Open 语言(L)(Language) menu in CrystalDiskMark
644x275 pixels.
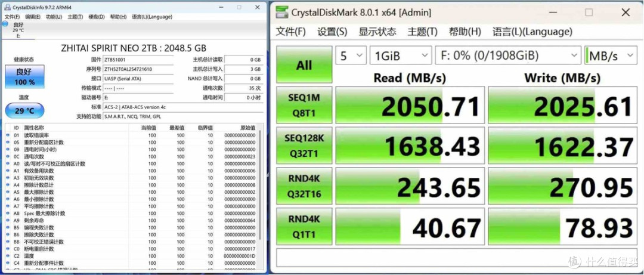[532, 32]
